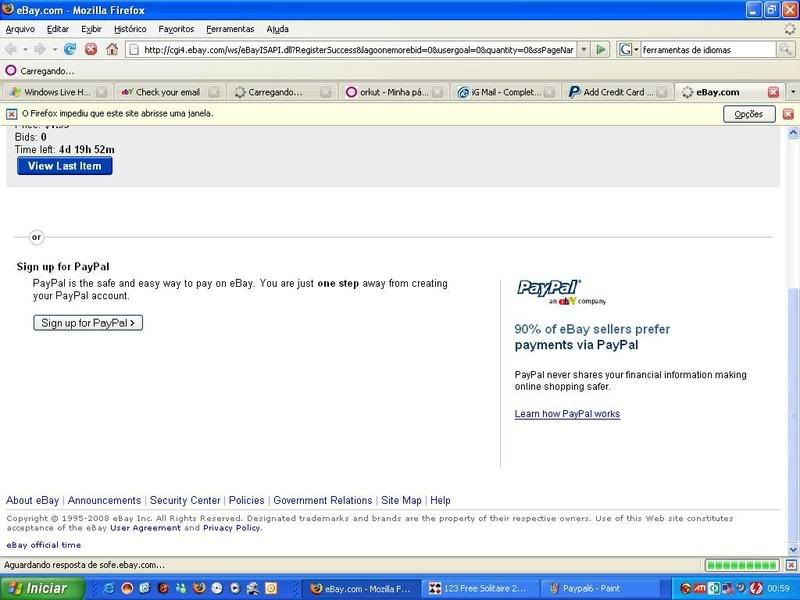Click the Opções button in notification bar
The width and height of the screenshot is (800, 600).
(x=749, y=114)
